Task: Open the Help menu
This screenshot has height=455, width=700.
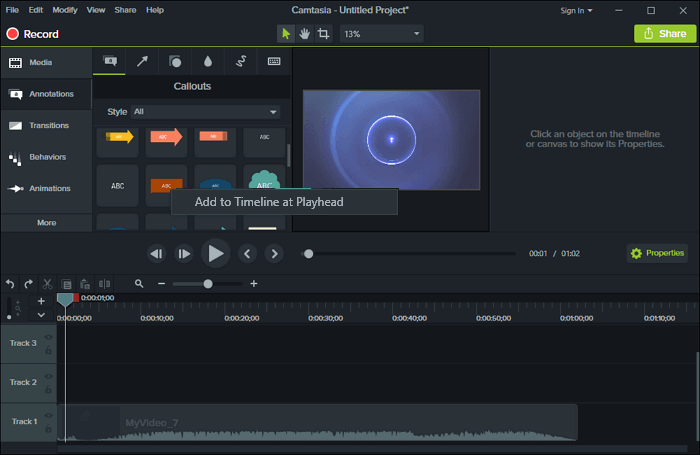Action: pos(155,10)
